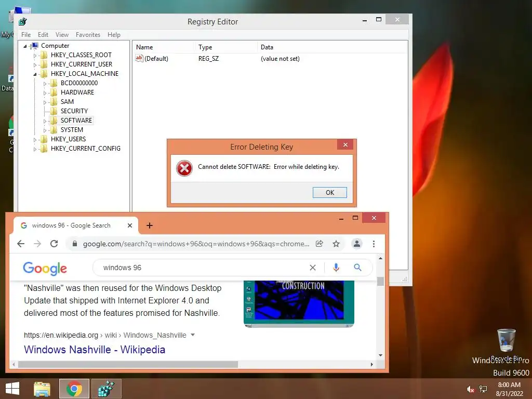This screenshot has width=532, height=399.
Task: Start voice search with microphone icon
Action: pyautogui.click(x=336, y=268)
